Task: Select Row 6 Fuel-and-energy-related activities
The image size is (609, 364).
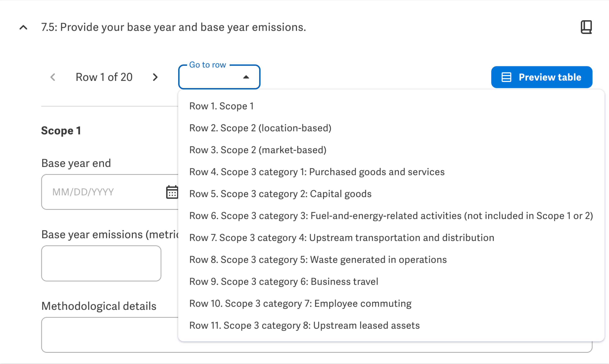Action: point(391,216)
